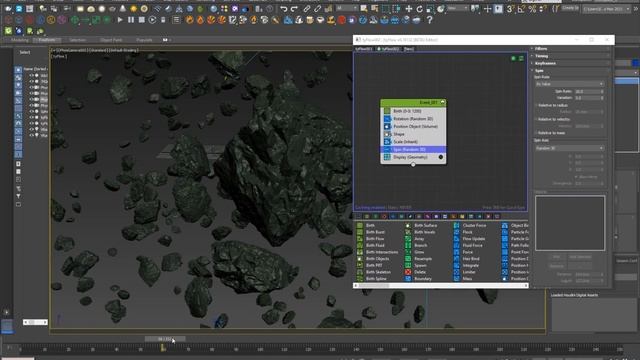640x360 pixels.
Task: Click the Play animation button in toolbar
Action: pos(120,20)
